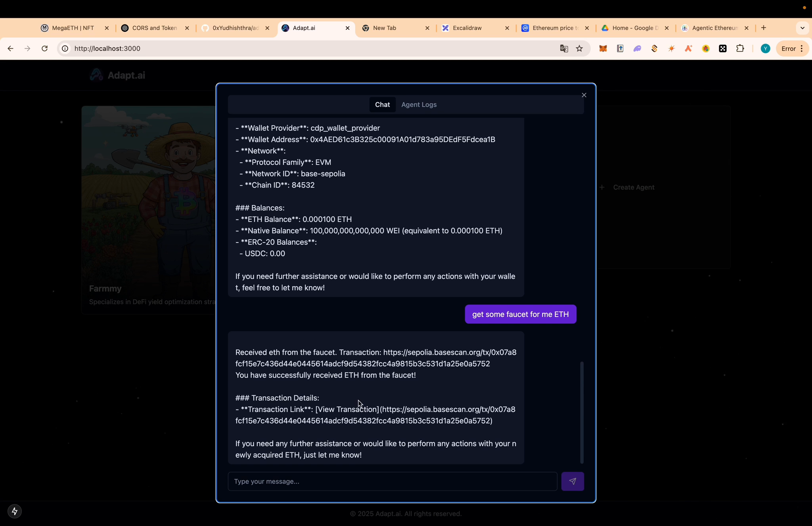812x526 pixels.
Task: Close the Adapt.ai tab
Action: coord(347,28)
